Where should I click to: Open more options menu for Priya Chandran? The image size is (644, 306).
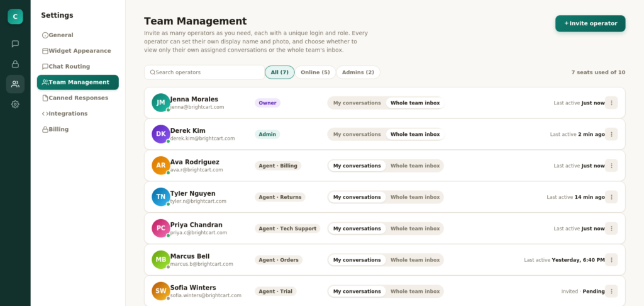(x=611, y=229)
